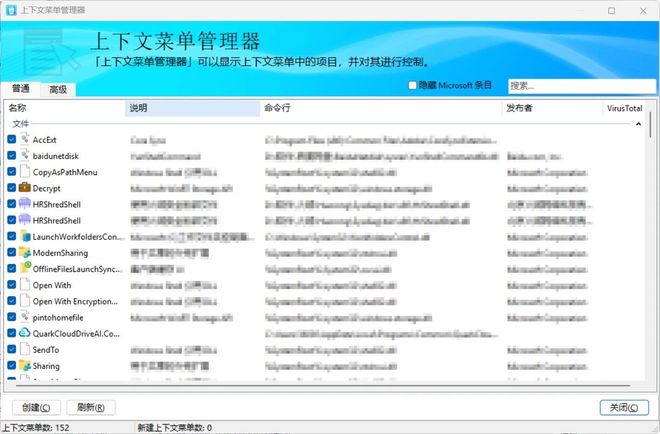
Task: Select the OfflineFilesLaunchSync... row name
Action: click(77, 269)
